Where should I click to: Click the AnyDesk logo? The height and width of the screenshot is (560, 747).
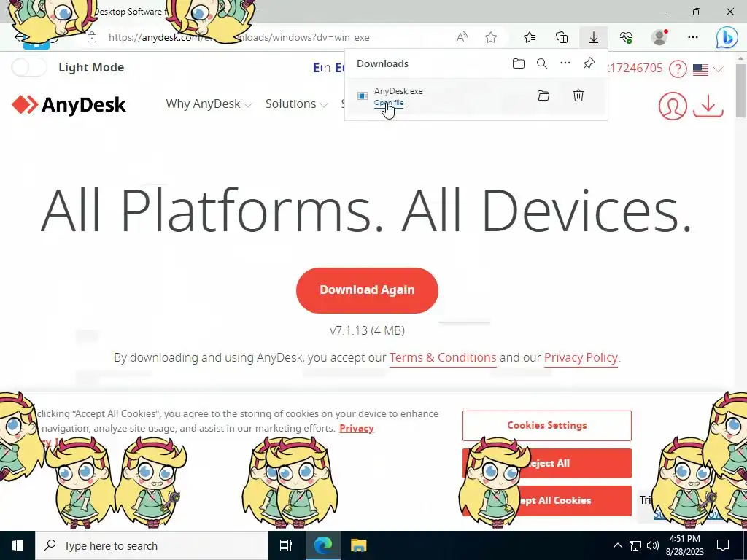69,105
